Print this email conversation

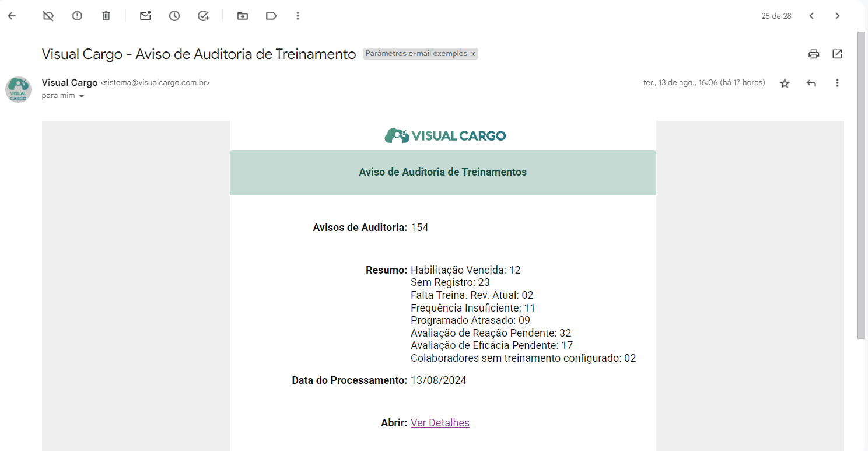coord(814,54)
